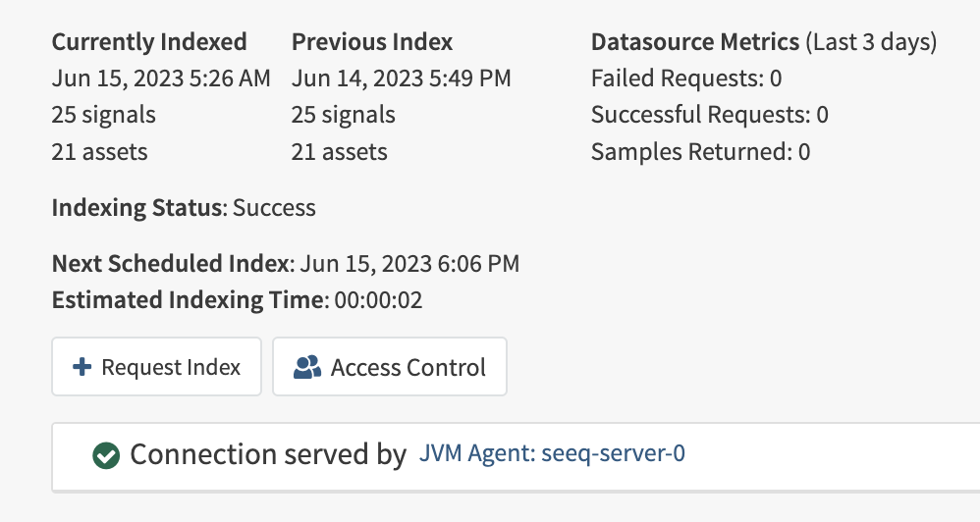The image size is (980, 522).
Task: Click the Indexing Status: Success line
Action: 184,207
